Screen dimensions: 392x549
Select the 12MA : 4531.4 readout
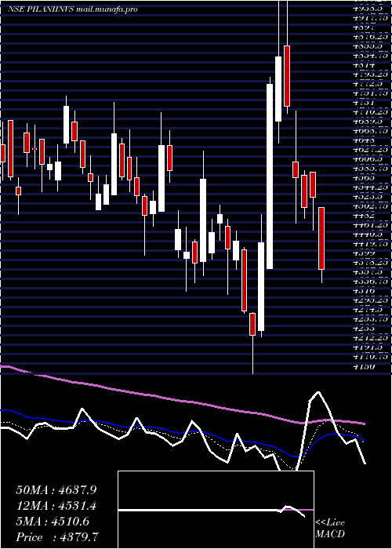[x=56, y=506]
